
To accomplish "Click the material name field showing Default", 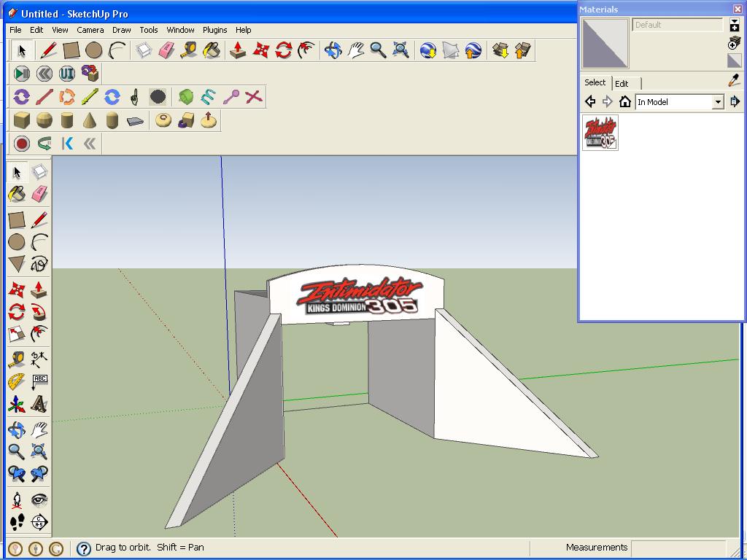I will pyautogui.click(x=677, y=25).
